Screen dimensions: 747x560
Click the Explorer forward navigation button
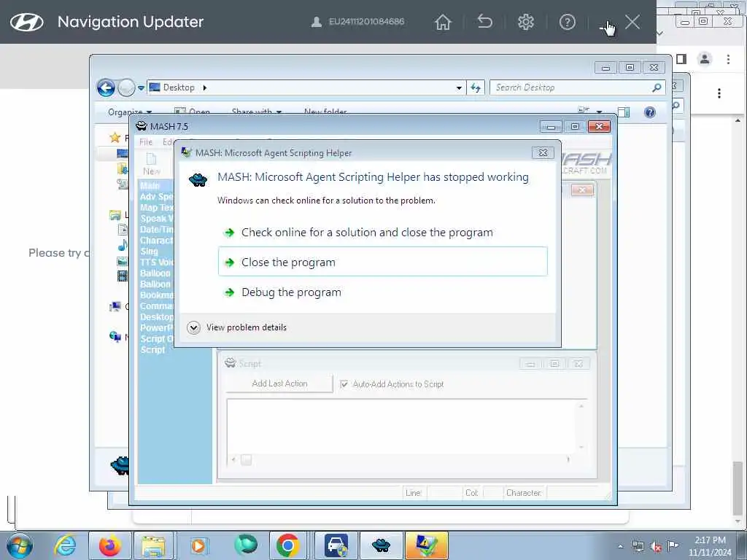[x=126, y=87]
